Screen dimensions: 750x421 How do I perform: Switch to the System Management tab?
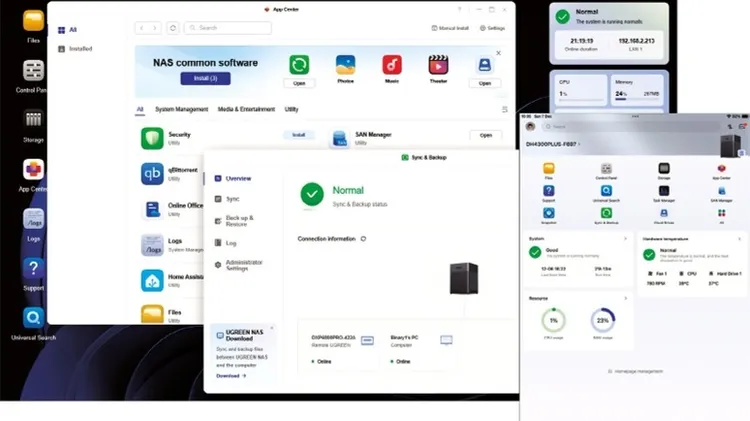[181, 109]
